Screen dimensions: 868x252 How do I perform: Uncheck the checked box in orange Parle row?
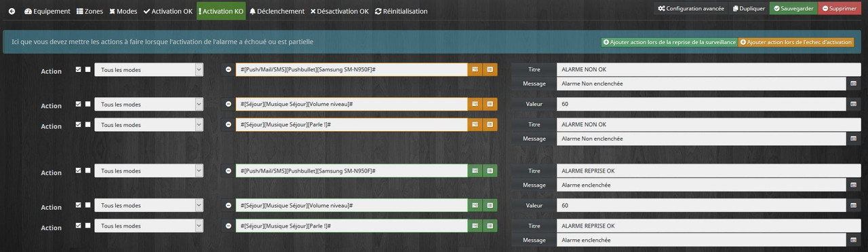pos(79,124)
